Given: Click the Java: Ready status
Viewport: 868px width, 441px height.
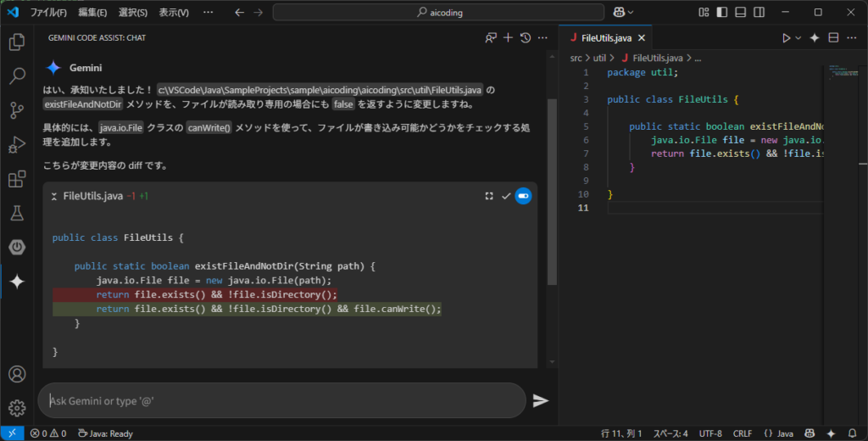Looking at the screenshot, I should 105,433.
